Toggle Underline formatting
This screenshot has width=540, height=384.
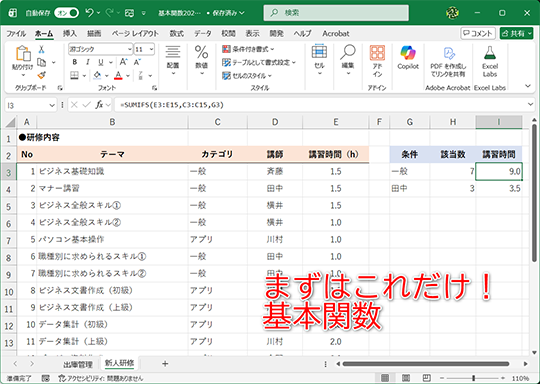click(101, 62)
